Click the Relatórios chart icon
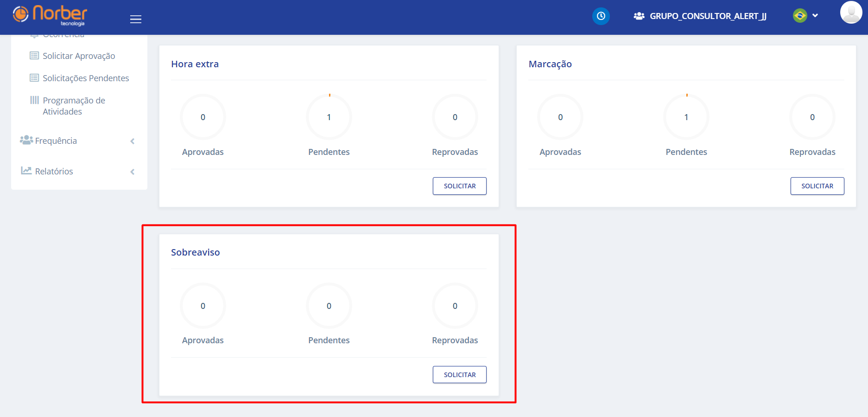868x417 pixels. pyautogui.click(x=26, y=171)
